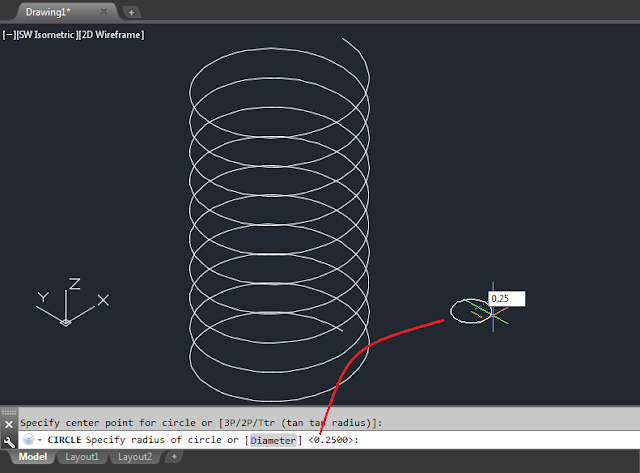Viewport: 640px width, 473px height.
Task: Switch to the Model tab
Action: pyautogui.click(x=33, y=457)
